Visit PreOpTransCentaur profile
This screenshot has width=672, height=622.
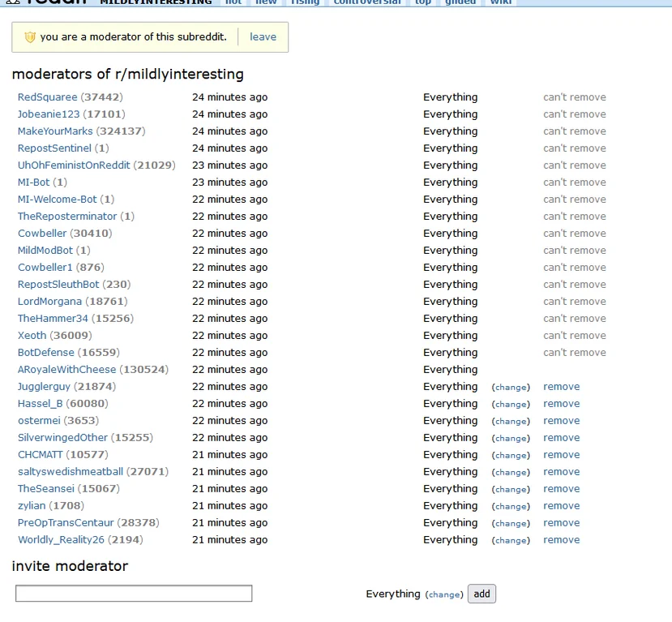click(66, 523)
